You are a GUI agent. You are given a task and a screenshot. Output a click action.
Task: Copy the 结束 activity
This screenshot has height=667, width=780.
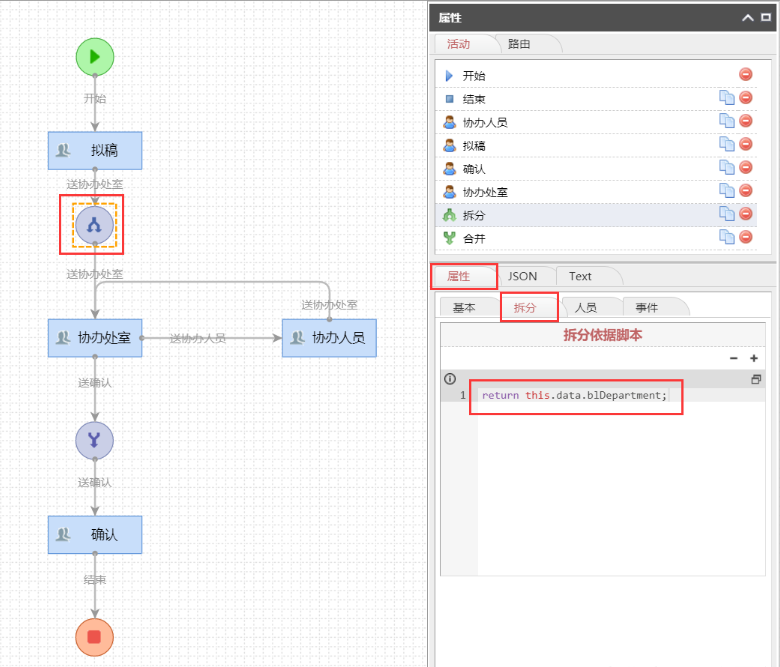(727, 98)
